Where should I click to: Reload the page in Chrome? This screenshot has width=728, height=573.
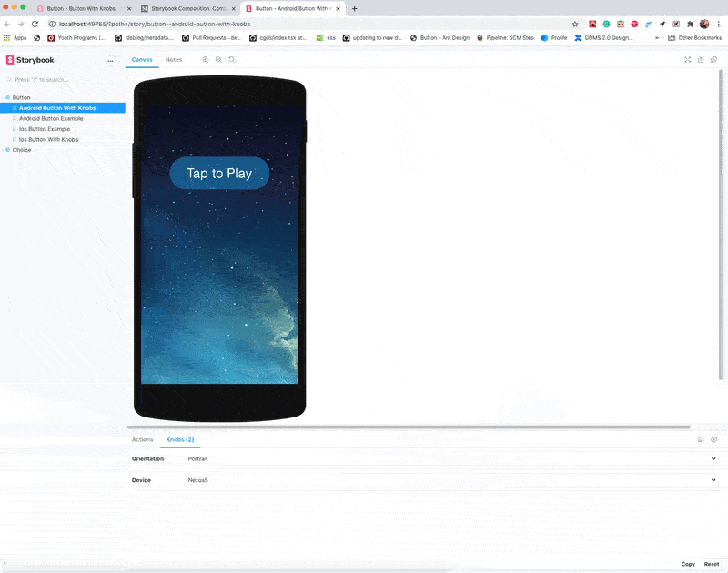coord(35,25)
